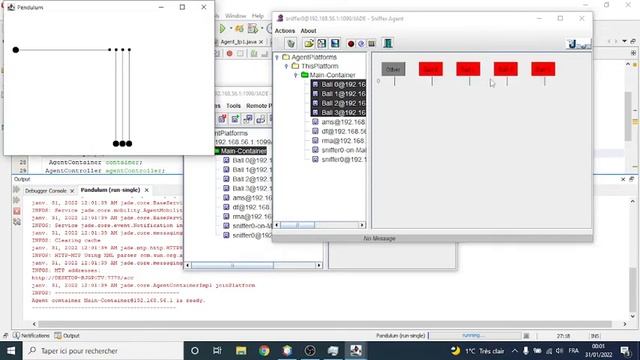Open the Actions menu in Sniffer Agent
The height and width of the screenshot is (360, 640).
284,31
